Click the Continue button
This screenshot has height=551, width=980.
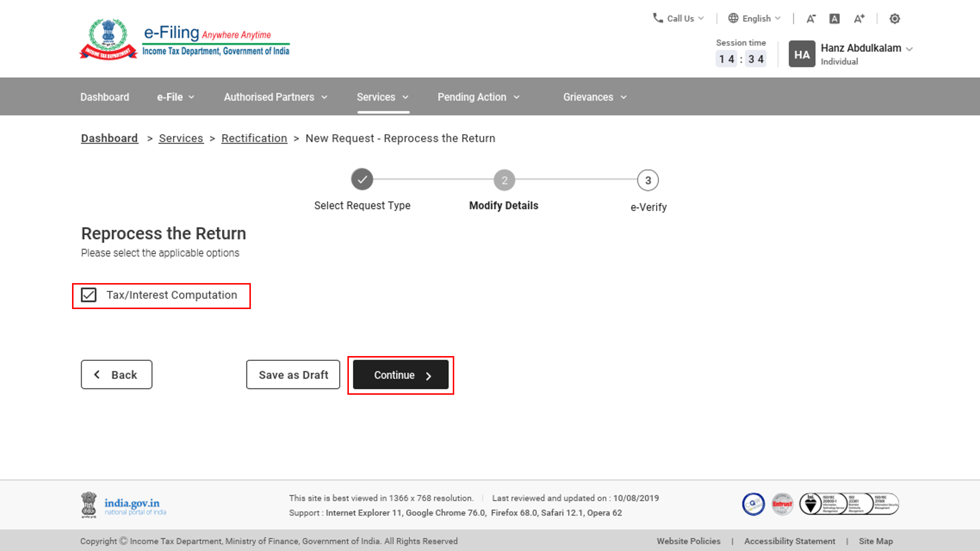400,375
